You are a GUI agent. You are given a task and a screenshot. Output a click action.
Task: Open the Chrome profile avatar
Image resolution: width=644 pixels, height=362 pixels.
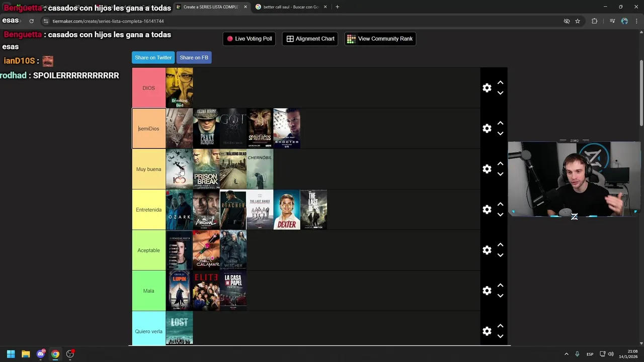pyautogui.click(x=624, y=21)
